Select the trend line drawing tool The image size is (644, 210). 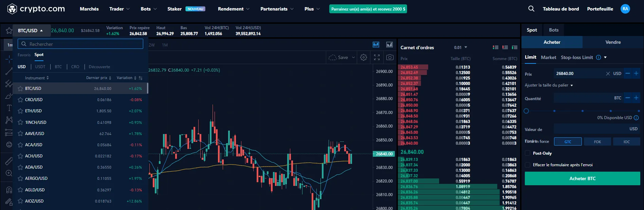[x=9, y=72]
